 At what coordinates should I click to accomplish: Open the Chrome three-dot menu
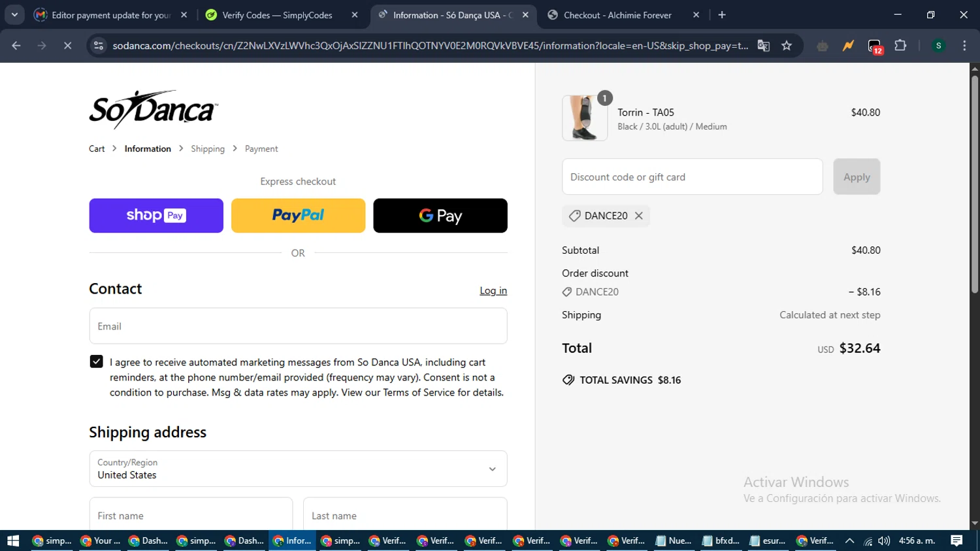click(964, 45)
